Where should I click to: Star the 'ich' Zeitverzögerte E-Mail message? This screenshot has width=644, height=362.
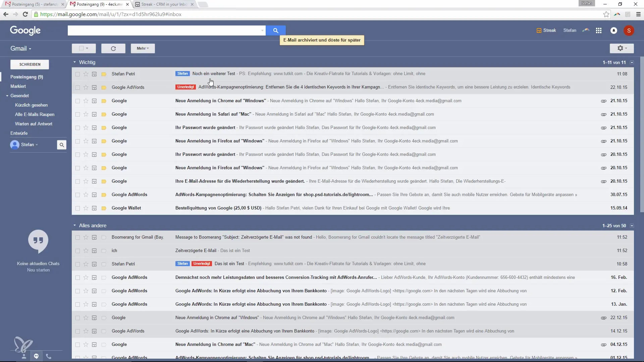(86, 250)
